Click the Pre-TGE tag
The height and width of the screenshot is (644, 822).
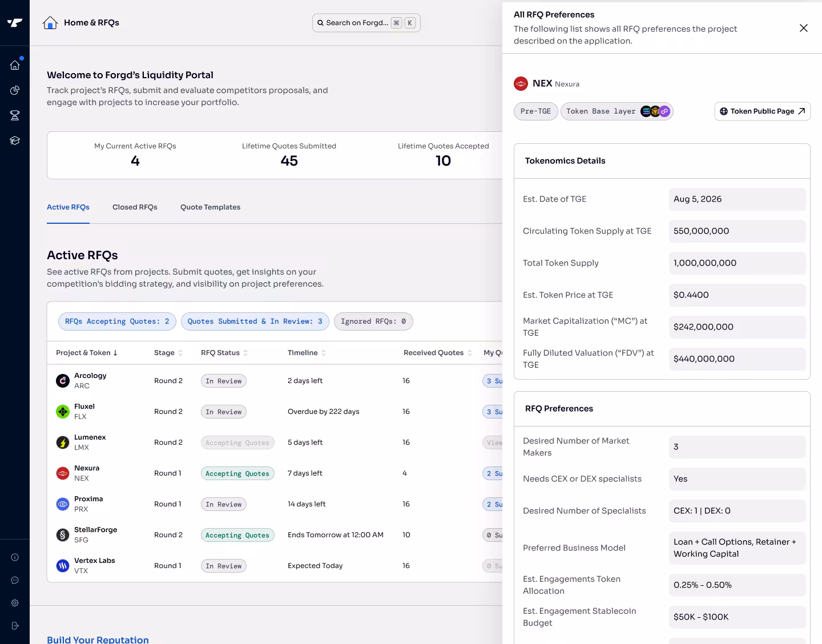[535, 111]
